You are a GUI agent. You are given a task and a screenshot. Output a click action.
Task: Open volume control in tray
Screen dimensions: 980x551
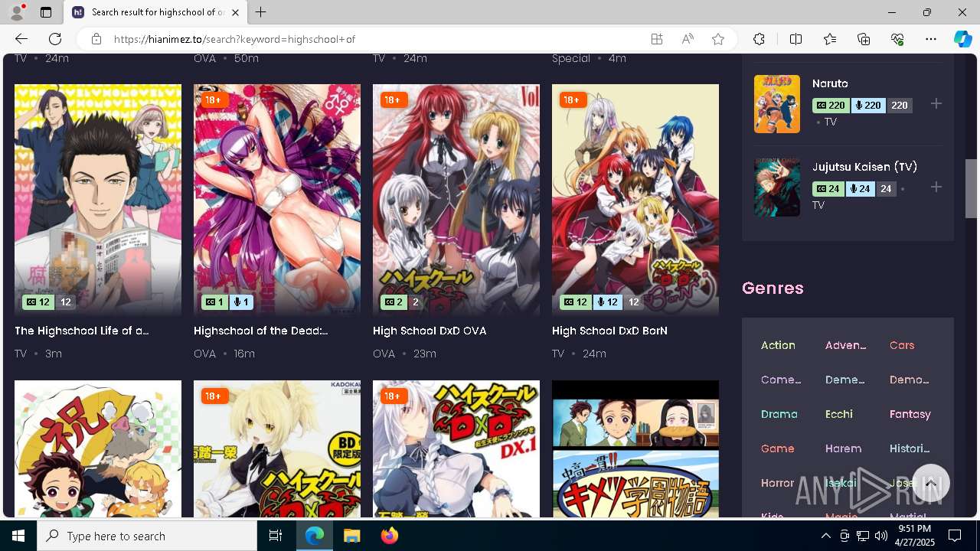(x=880, y=536)
